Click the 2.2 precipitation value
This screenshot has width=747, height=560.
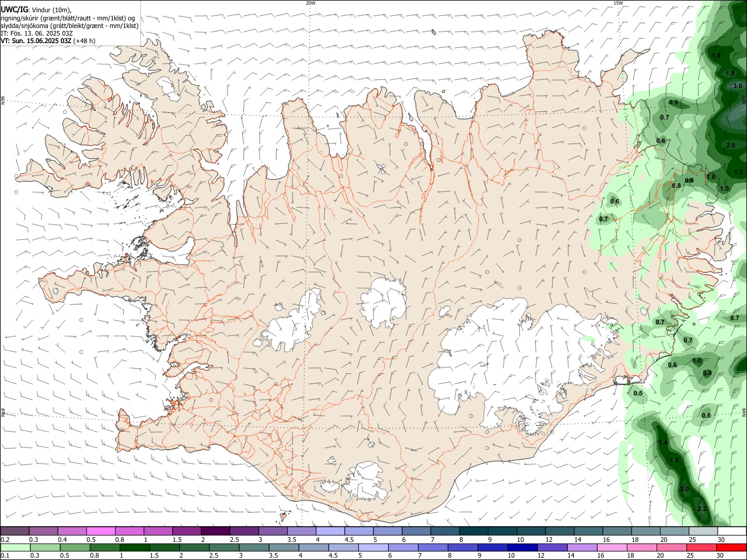[x=702, y=509]
